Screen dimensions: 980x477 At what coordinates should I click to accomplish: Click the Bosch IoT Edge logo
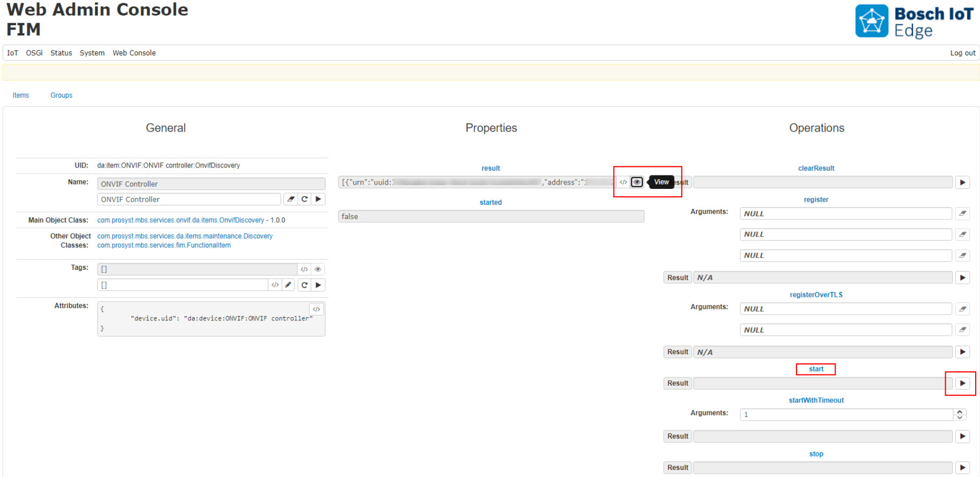914,21
